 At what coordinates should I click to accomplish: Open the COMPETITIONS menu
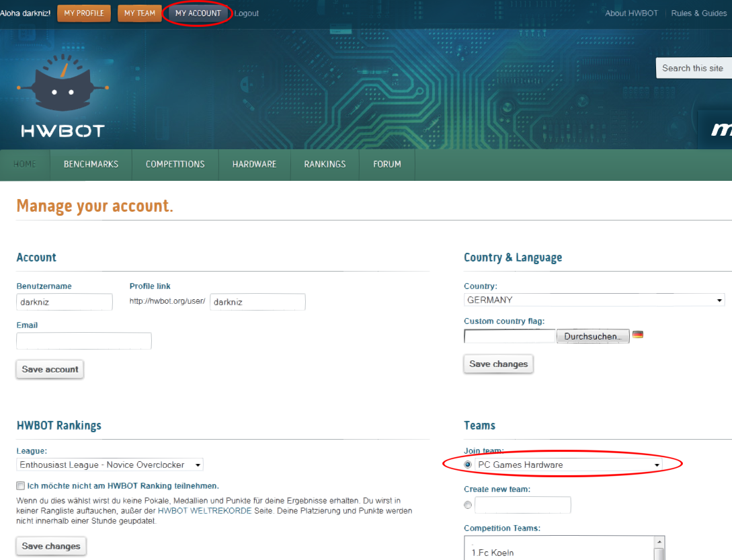pos(175,165)
